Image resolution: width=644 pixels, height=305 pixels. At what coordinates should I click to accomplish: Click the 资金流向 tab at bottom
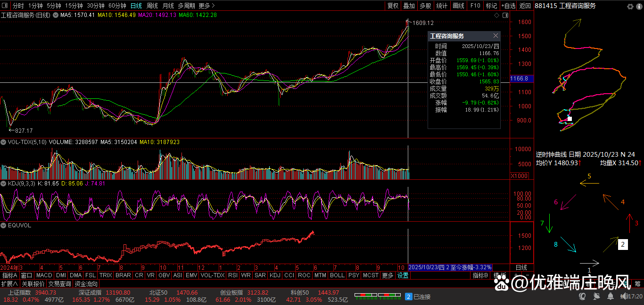pyautogui.click(x=86, y=284)
